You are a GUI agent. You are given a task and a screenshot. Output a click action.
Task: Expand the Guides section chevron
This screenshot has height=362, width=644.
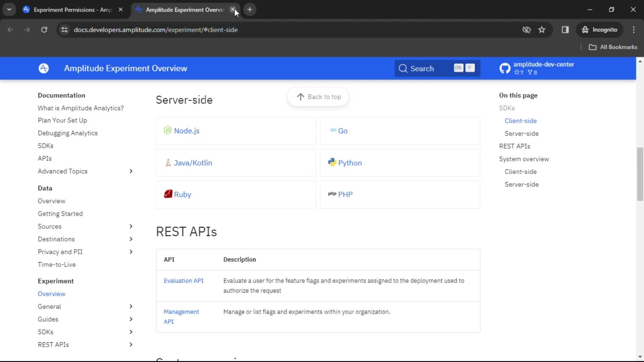pyautogui.click(x=131, y=319)
